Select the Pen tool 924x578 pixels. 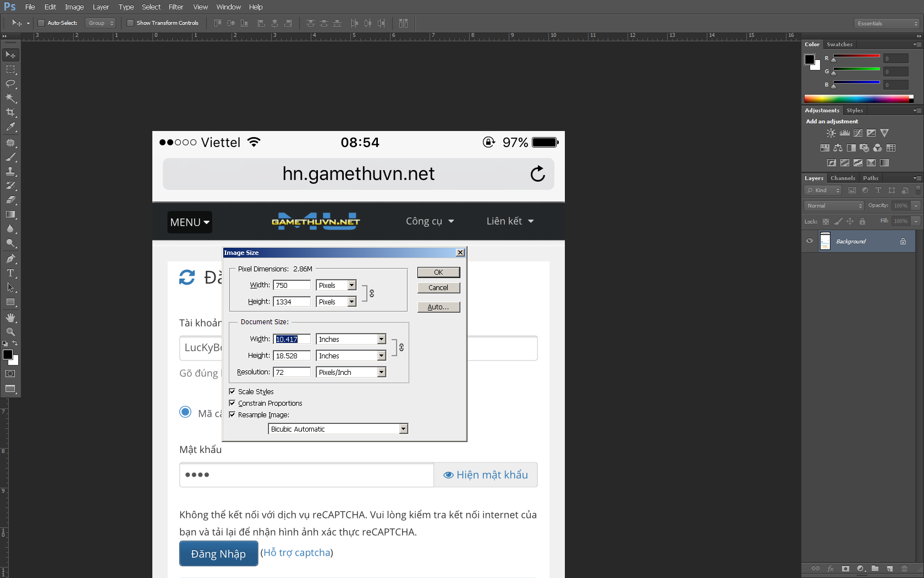tap(10, 259)
